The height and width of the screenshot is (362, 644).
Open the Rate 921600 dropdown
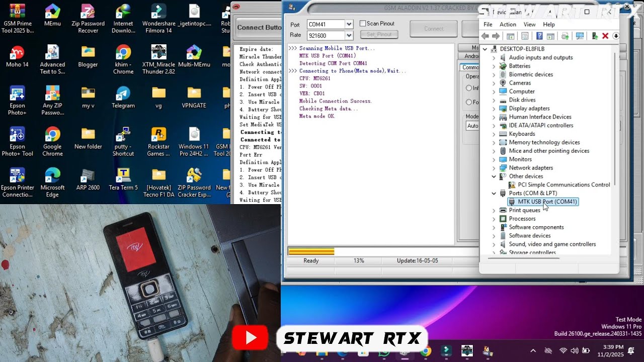point(349,35)
